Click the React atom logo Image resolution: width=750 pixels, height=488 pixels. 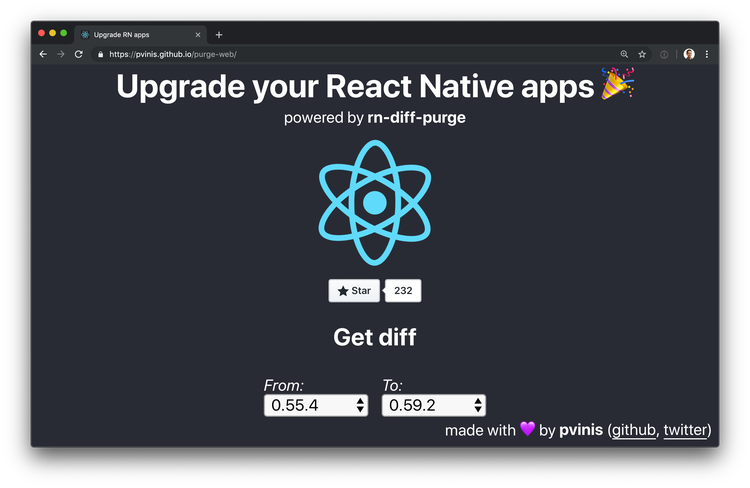tap(375, 203)
